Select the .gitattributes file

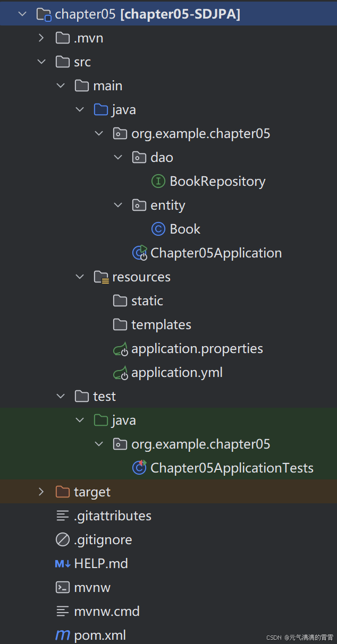click(113, 516)
